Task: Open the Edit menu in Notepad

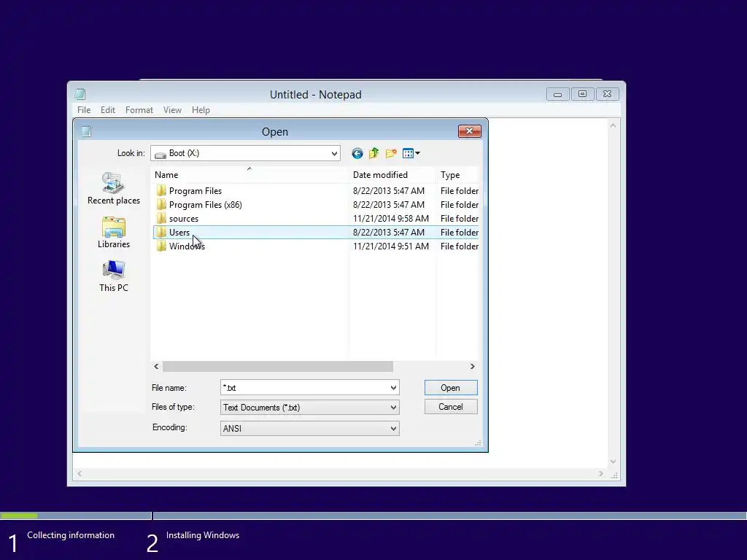Action: point(108,110)
